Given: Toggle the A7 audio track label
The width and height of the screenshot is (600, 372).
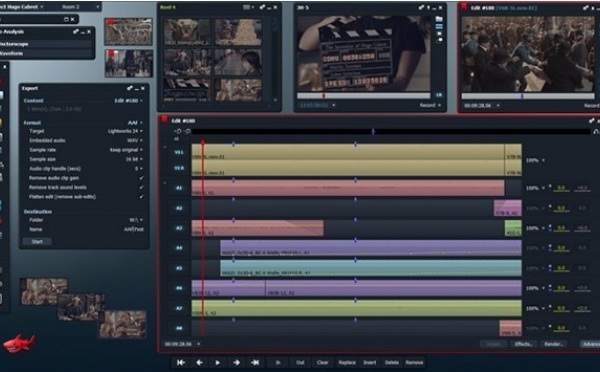Looking at the screenshot, I should pos(179,308).
